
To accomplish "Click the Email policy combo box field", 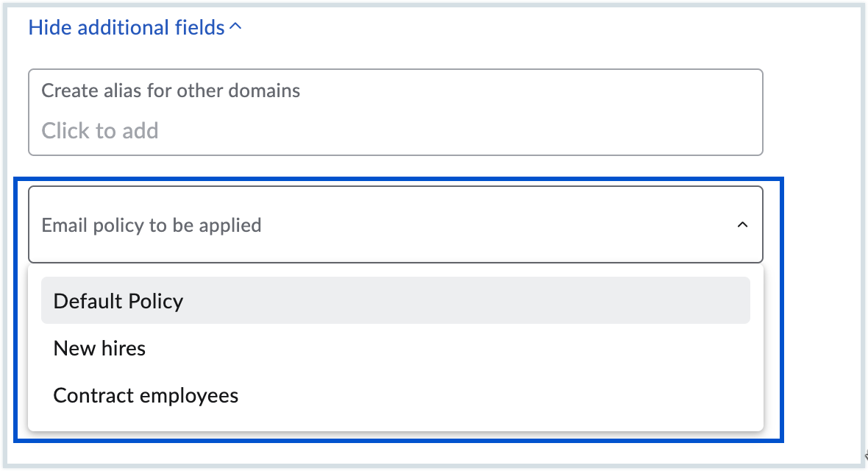I will (395, 224).
